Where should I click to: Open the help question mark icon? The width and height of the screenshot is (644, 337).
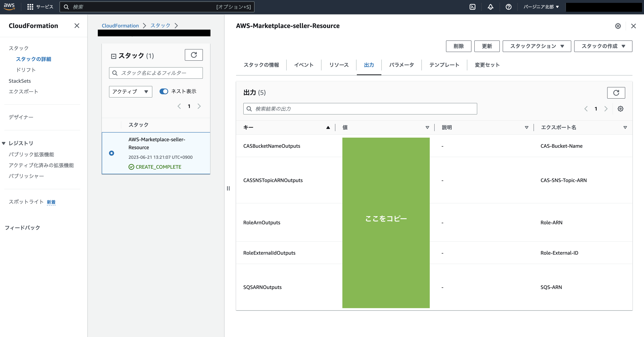pos(508,7)
